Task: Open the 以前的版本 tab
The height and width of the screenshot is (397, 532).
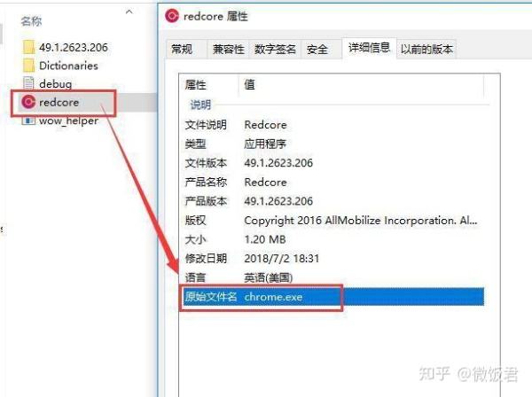Action: click(x=426, y=49)
